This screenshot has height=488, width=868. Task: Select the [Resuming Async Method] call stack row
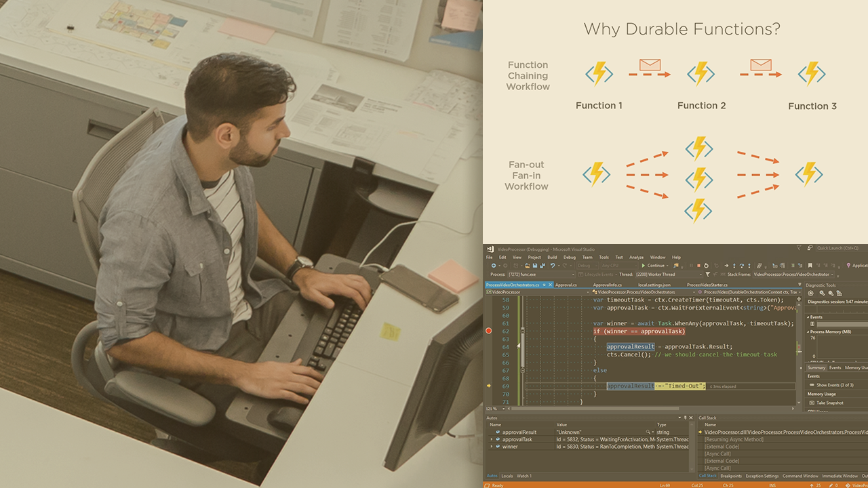tap(783, 439)
